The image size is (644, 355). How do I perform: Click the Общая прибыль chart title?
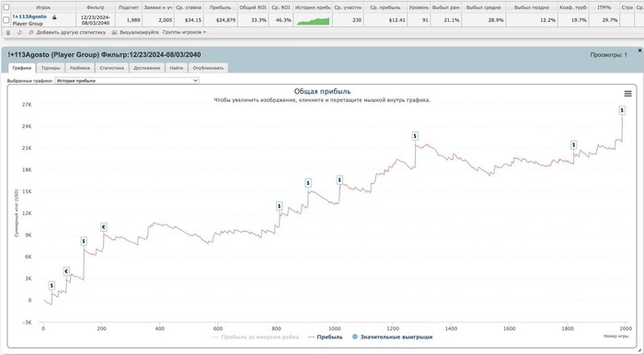[322, 91]
